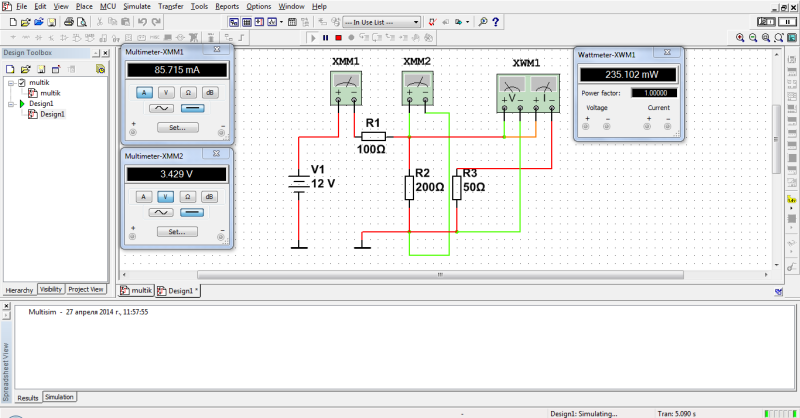
Task: Select ammeter mode A on Multimeter-XMM1
Action: tap(144, 92)
